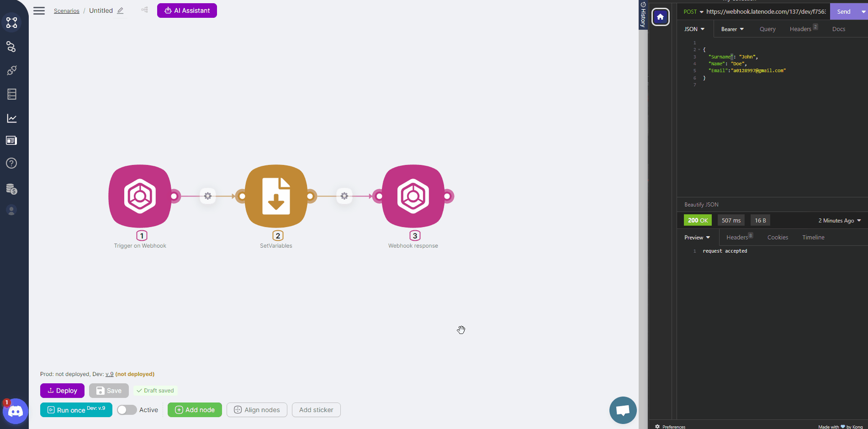Open the Webhook response node
Screen dimensions: 868x429
click(x=413, y=196)
